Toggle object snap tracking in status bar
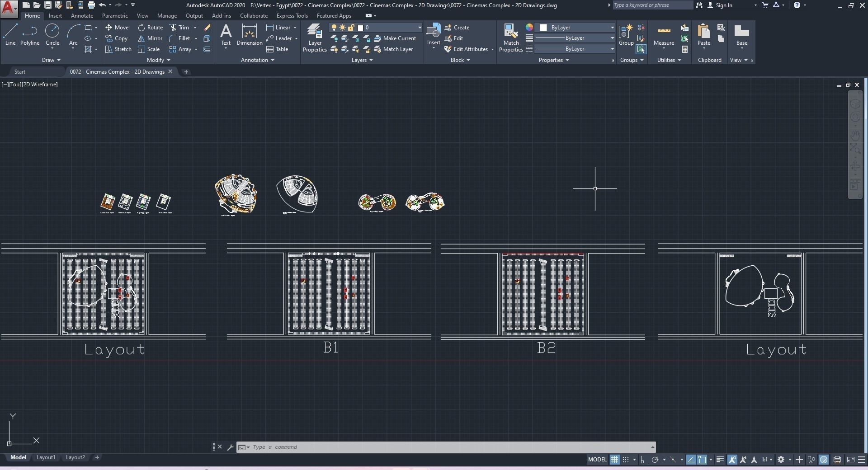 click(691, 460)
